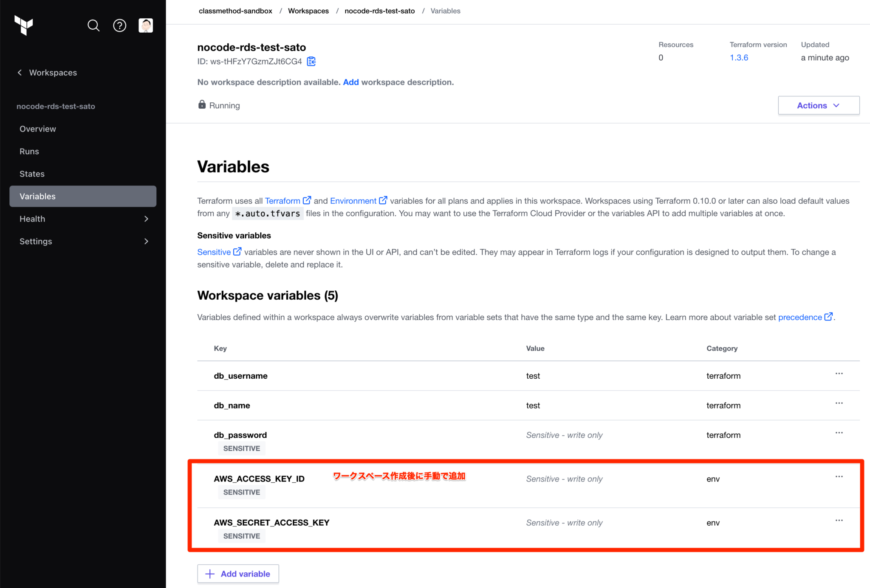Click the user avatar picture
This screenshot has height=588, width=870.
click(x=146, y=25)
